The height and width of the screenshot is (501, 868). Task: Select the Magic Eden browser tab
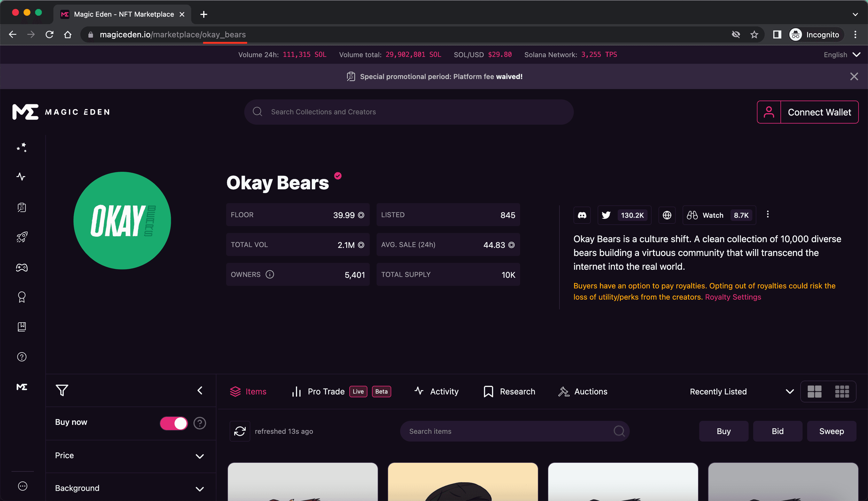click(122, 14)
